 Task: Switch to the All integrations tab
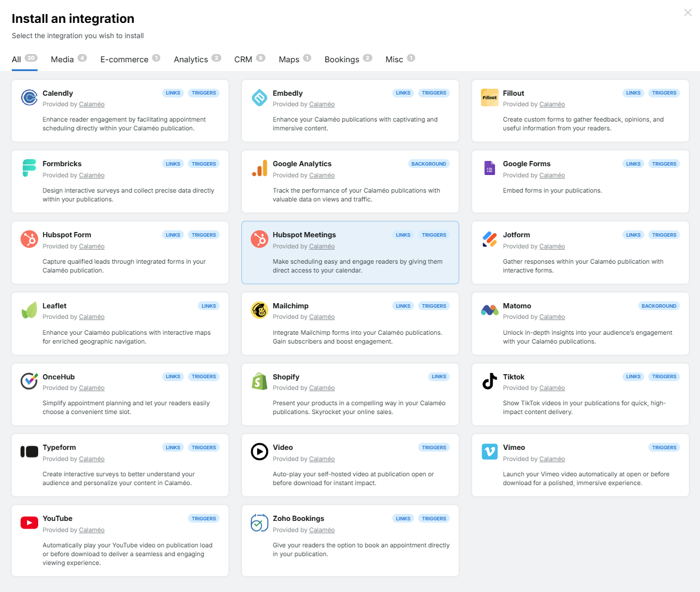[x=24, y=59]
